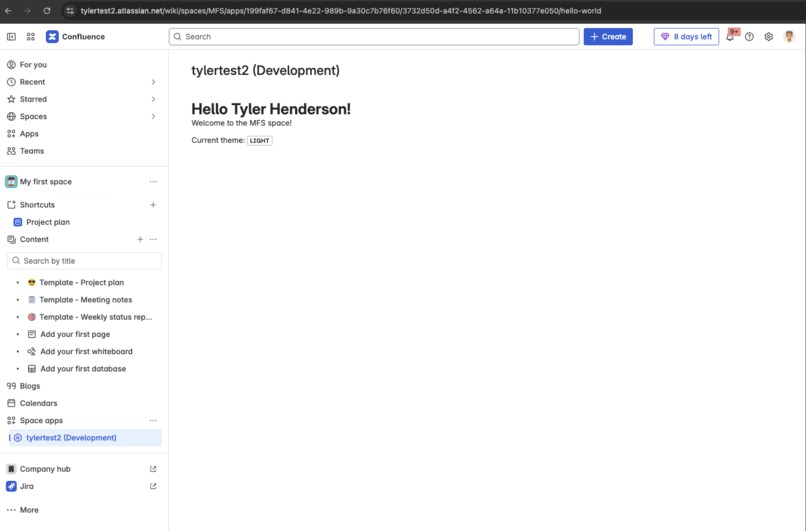Click Welcome to the MFS space! text
The height and width of the screenshot is (531, 806).
(242, 123)
